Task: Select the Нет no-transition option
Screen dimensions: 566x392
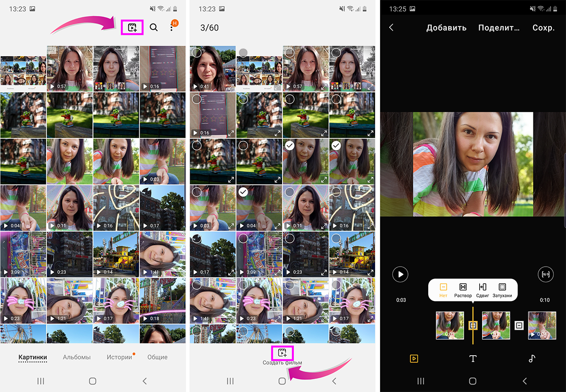Action: pos(443,287)
